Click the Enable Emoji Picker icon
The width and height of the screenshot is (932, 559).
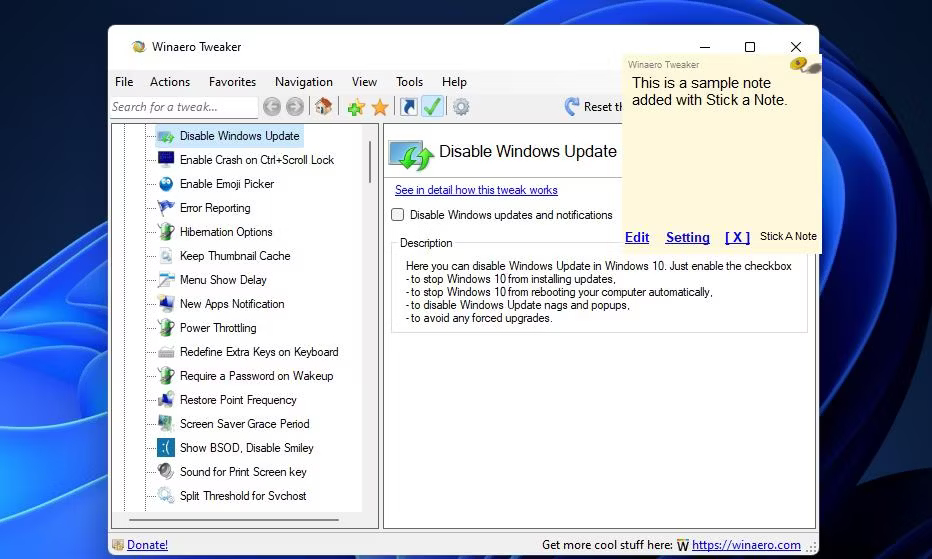pos(166,184)
